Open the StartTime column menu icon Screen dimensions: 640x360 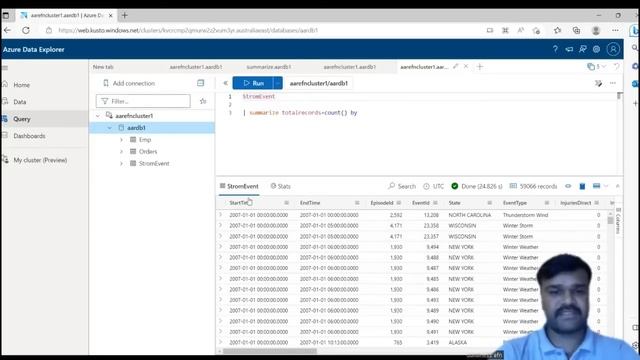click(x=287, y=203)
